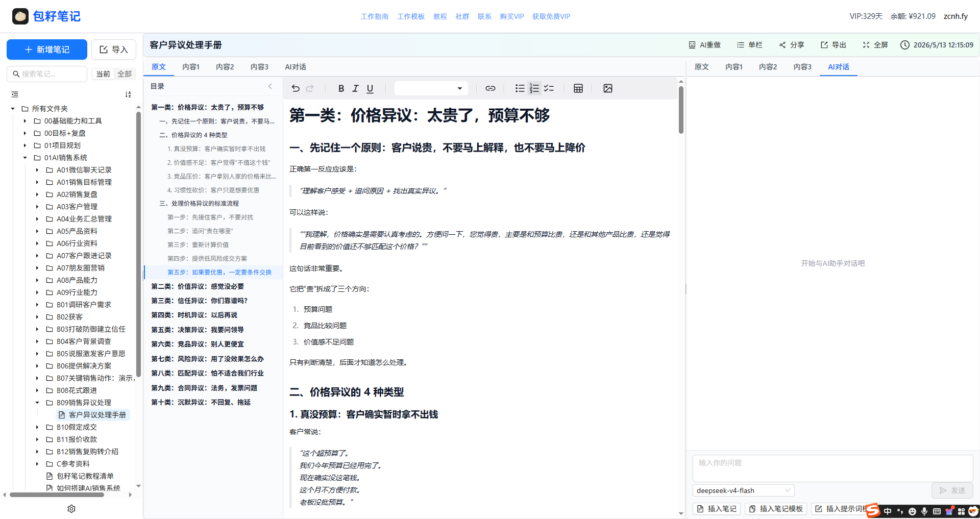
Task: Switch to 原文 tab in right pane
Action: (x=702, y=67)
